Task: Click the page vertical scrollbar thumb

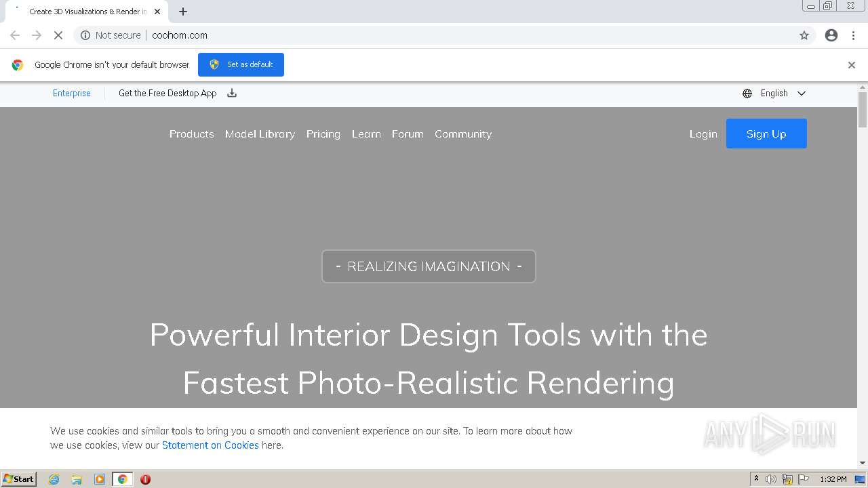Action: (x=863, y=109)
